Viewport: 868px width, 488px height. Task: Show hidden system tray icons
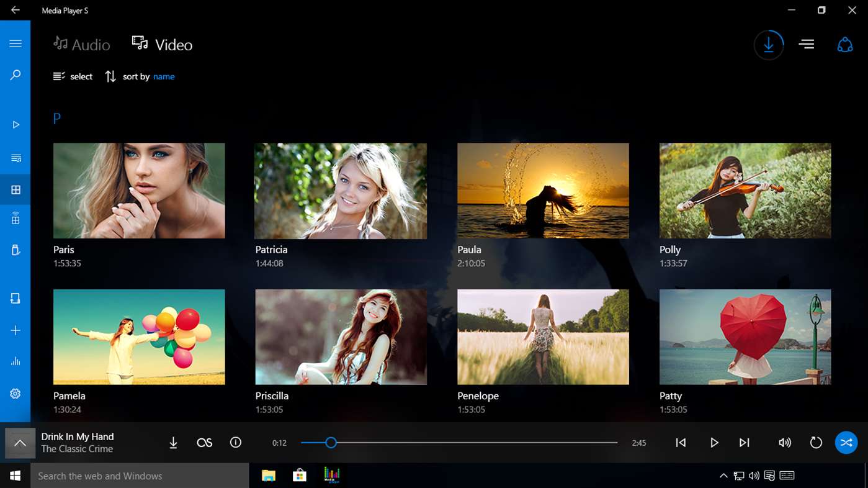click(x=723, y=476)
